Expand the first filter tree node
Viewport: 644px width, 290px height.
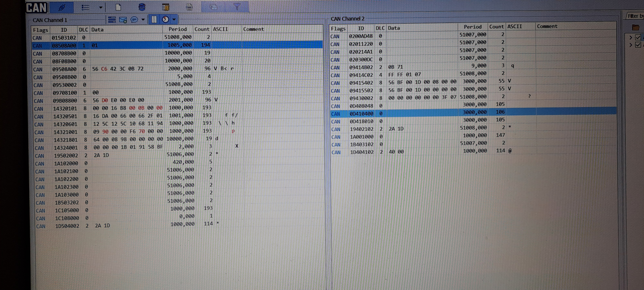coord(630,38)
